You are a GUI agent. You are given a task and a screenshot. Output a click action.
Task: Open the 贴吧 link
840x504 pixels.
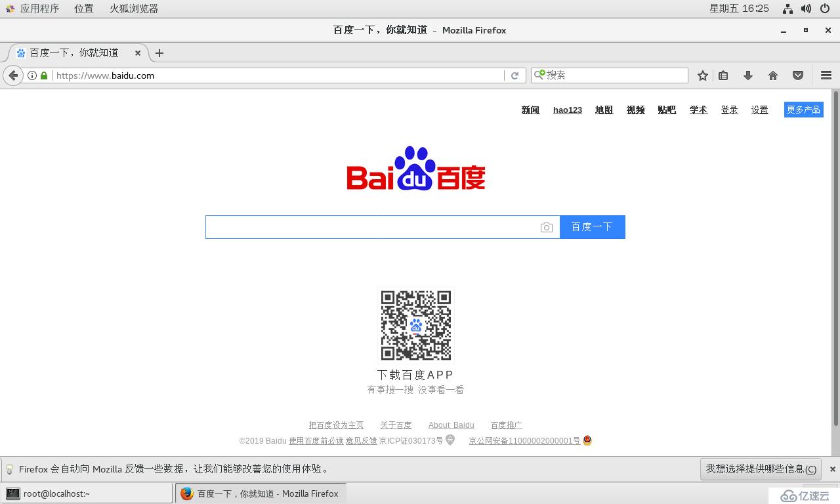tap(667, 110)
